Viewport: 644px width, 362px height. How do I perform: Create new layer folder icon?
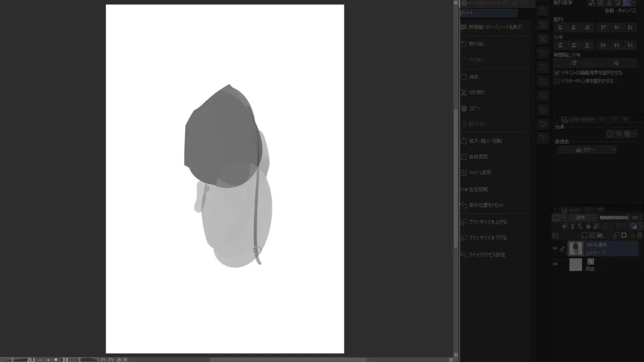(x=600, y=235)
